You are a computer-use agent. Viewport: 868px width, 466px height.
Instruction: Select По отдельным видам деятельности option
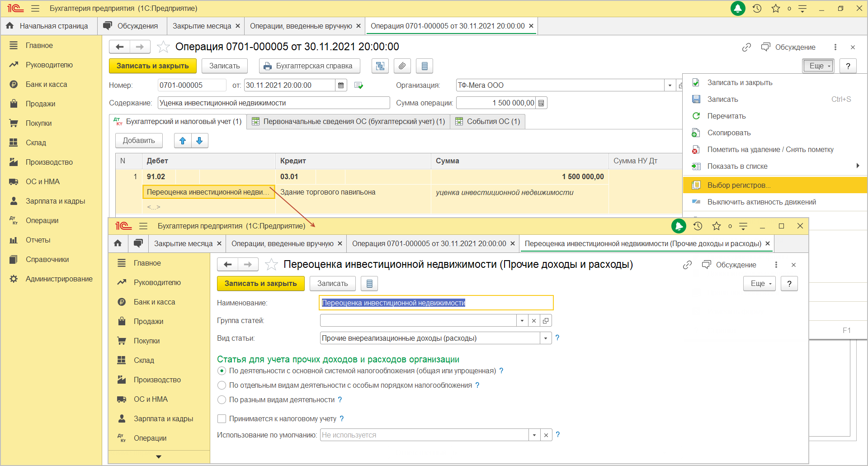(x=222, y=385)
